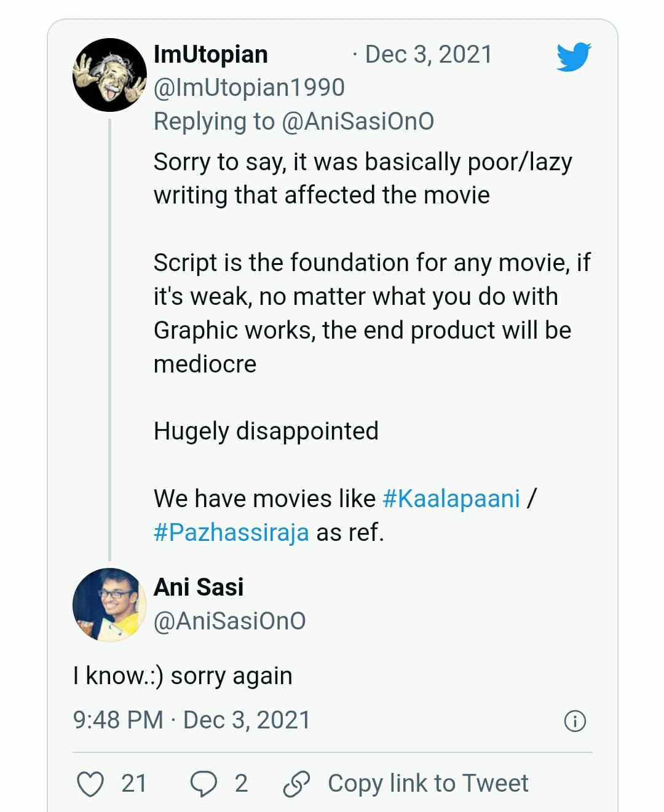Open the #Kaalapaani hashtag
The image size is (664, 812).
pos(451,499)
